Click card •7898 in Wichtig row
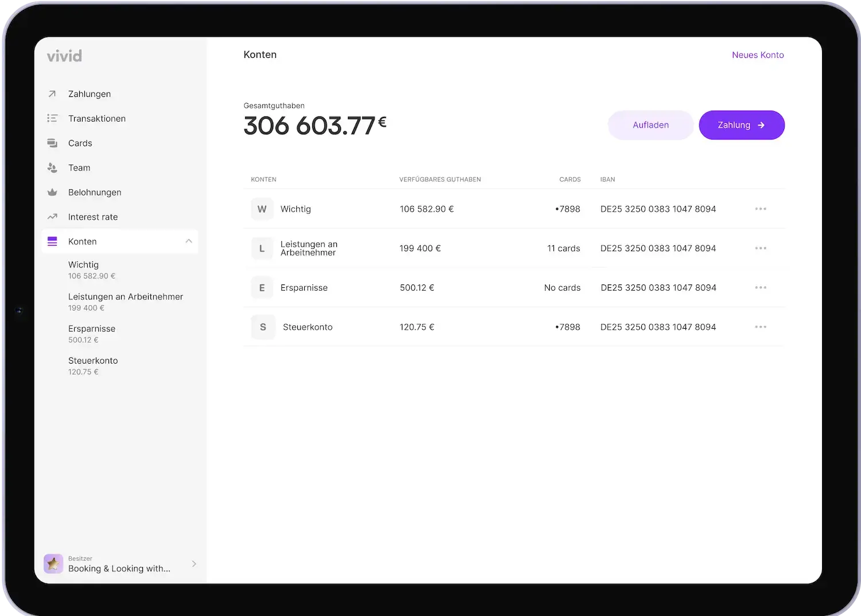This screenshot has height=616, width=861. 568,209
